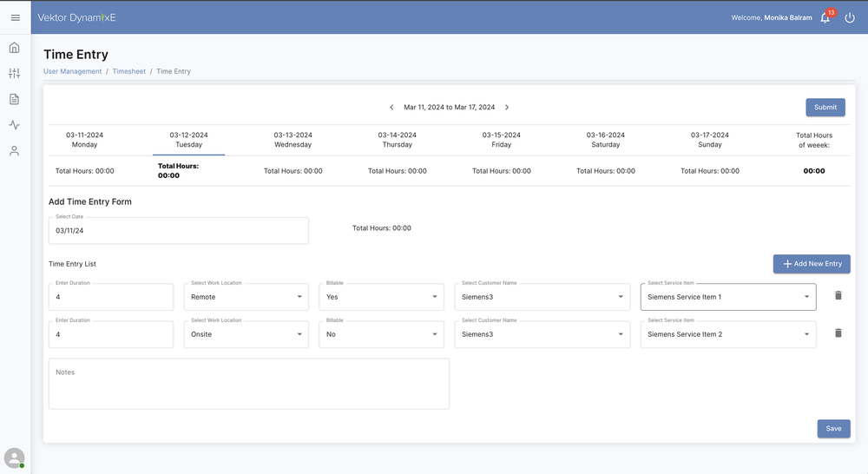Open Siemens Service Item 1 dropdown
The height and width of the screenshot is (474, 868).
(x=728, y=297)
